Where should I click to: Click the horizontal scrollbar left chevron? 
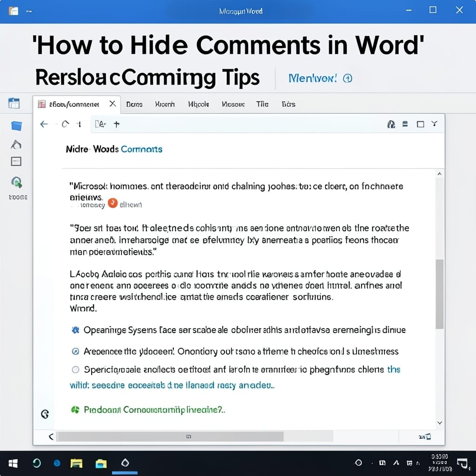(x=51, y=437)
